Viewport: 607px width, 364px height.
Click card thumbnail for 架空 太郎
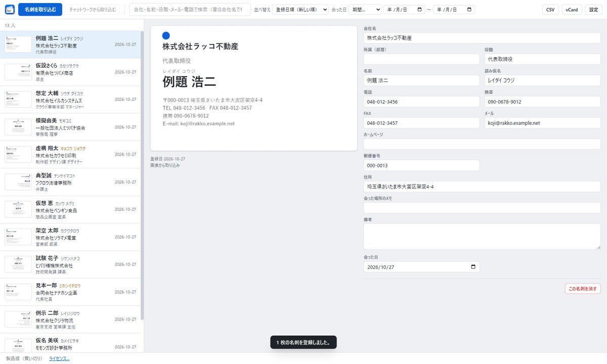[18, 237]
